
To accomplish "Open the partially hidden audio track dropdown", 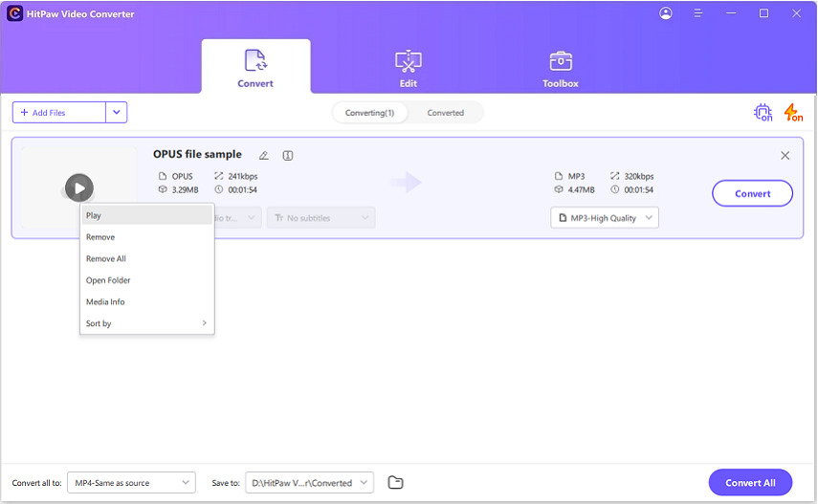I will [x=237, y=218].
